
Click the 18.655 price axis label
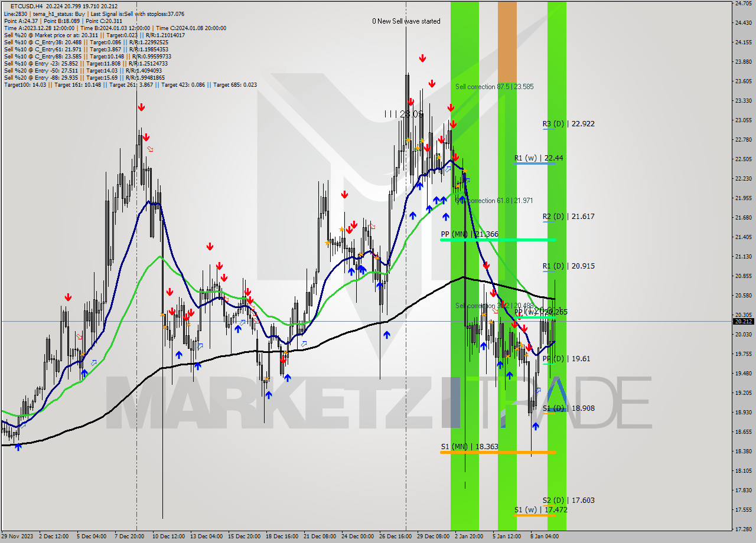(x=743, y=431)
